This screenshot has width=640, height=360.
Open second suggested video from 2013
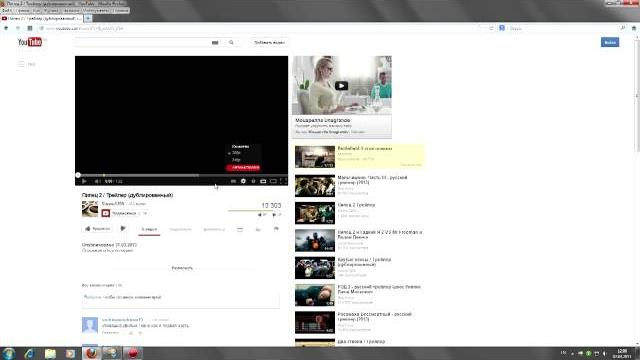pyautogui.click(x=359, y=186)
